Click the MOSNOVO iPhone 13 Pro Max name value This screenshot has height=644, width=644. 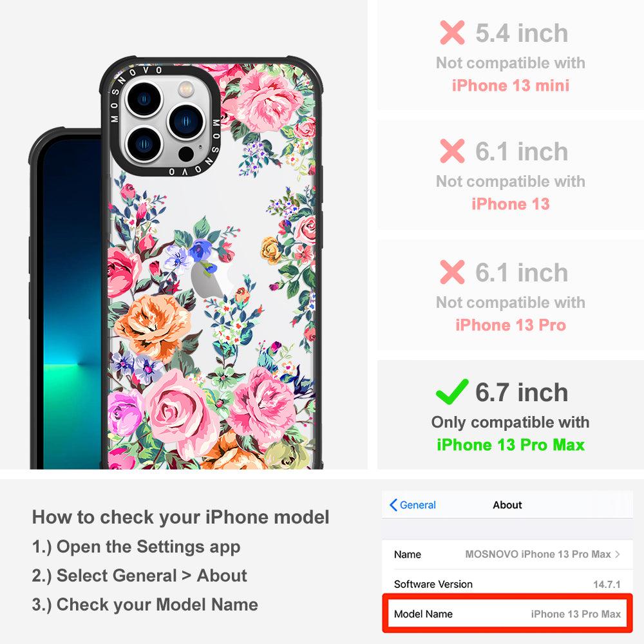538,554
